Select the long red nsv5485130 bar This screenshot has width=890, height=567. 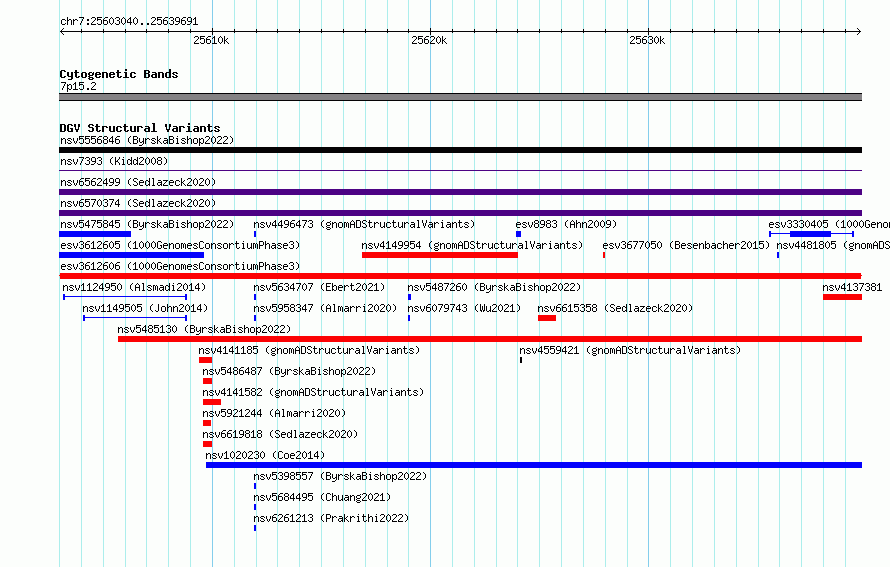pos(490,339)
